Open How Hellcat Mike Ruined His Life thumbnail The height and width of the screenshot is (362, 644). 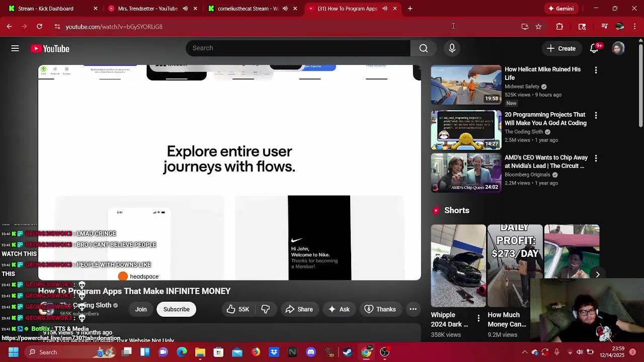[466, 85]
